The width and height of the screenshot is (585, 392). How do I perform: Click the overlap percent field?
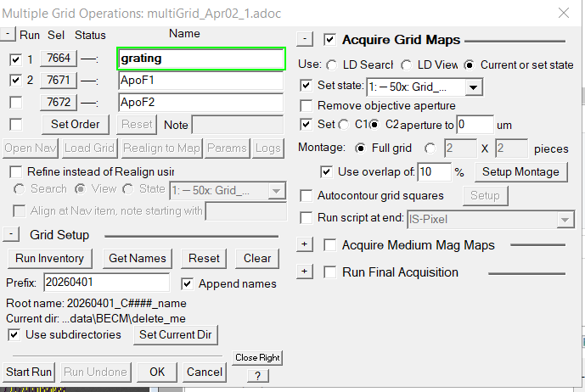tap(434, 172)
